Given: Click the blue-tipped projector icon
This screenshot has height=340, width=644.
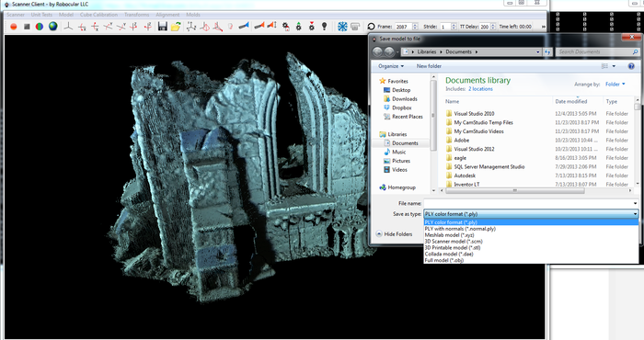Looking at the screenshot, I should (244, 27).
